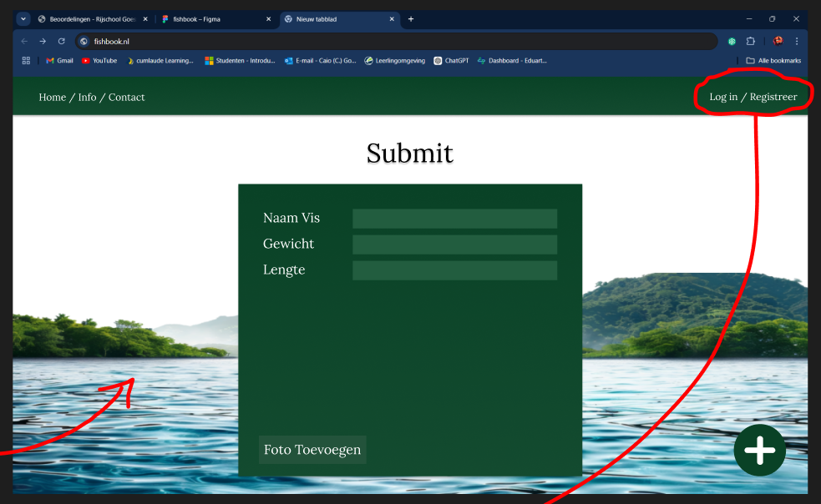Go back using the browser back arrow

click(24, 41)
